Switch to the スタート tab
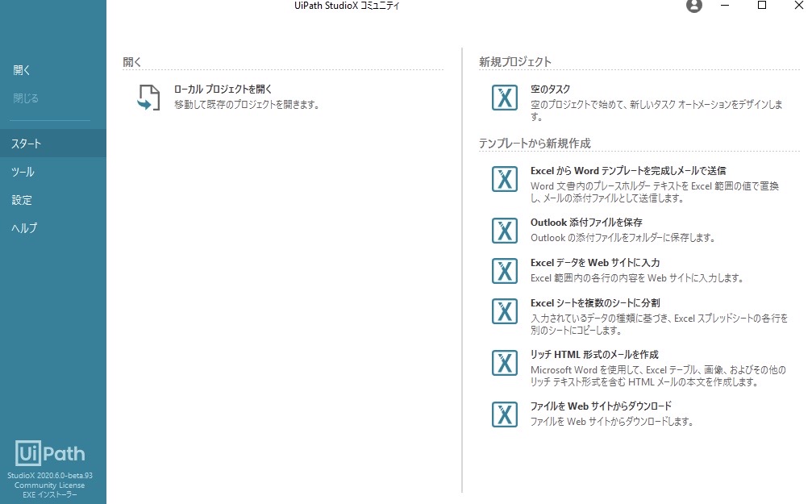 point(53,144)
